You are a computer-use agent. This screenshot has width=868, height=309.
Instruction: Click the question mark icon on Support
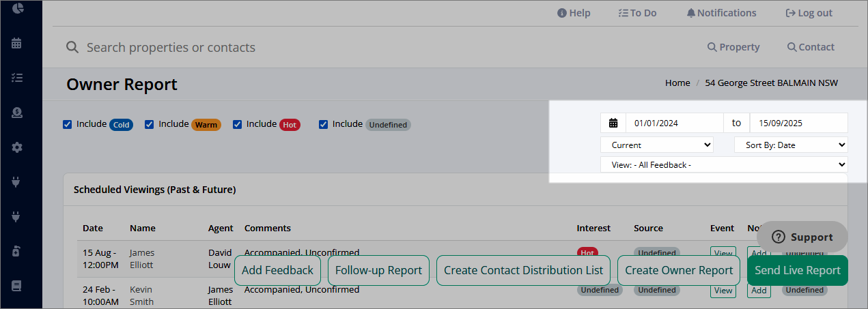click(x=779, y=237)
